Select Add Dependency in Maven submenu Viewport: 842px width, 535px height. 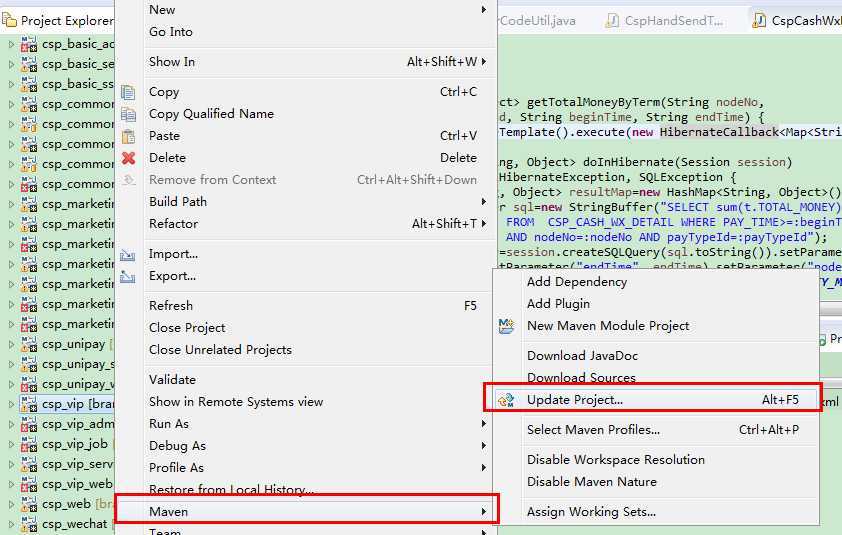656,282
